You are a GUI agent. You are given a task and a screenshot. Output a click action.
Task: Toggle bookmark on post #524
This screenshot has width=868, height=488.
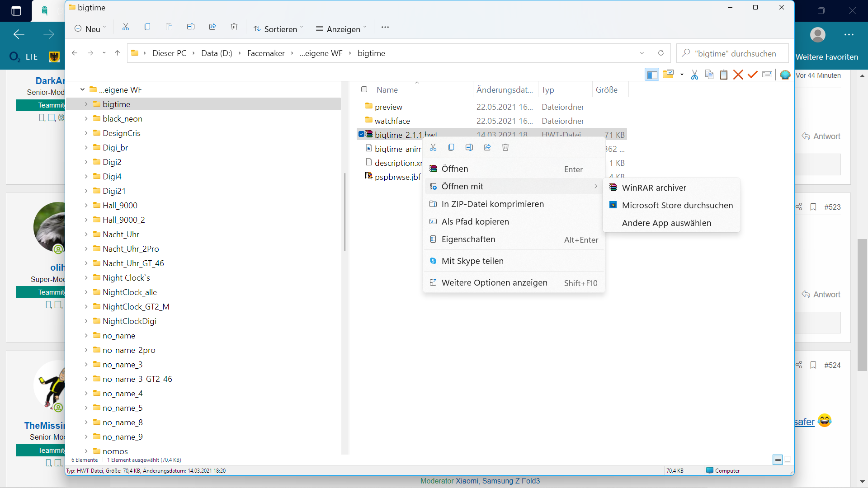[813, 365]
